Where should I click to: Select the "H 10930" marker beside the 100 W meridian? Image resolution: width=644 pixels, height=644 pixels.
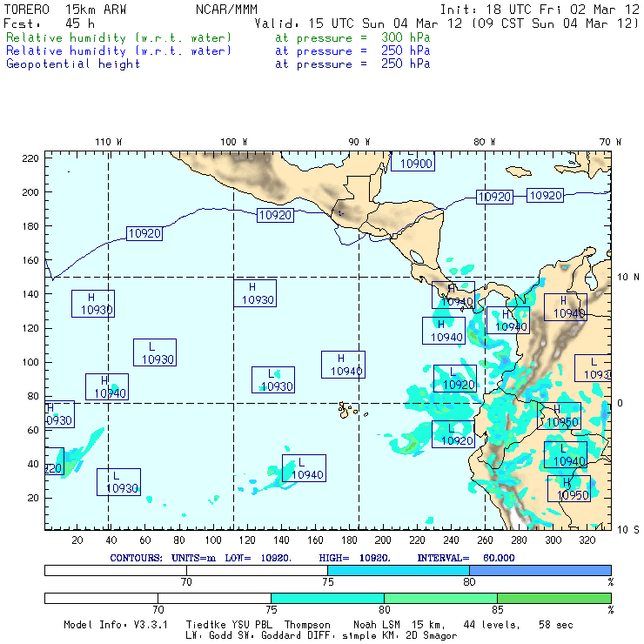click(255, 293)
